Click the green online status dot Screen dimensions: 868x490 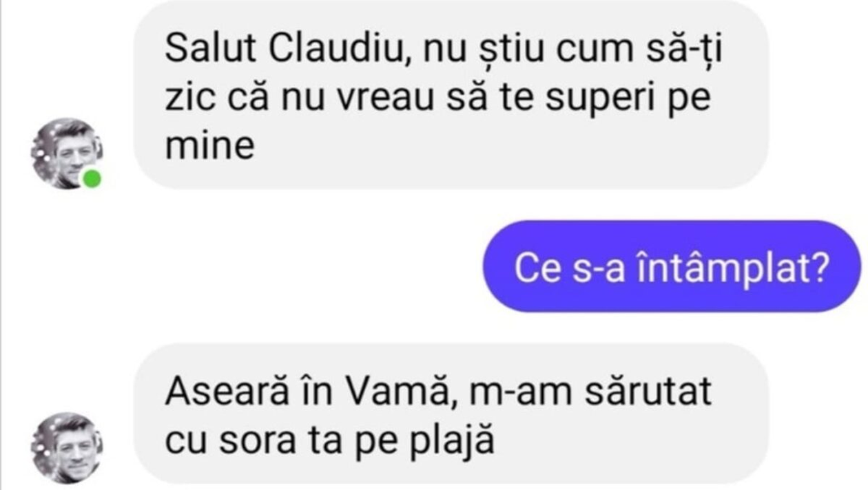click(92, 180)
